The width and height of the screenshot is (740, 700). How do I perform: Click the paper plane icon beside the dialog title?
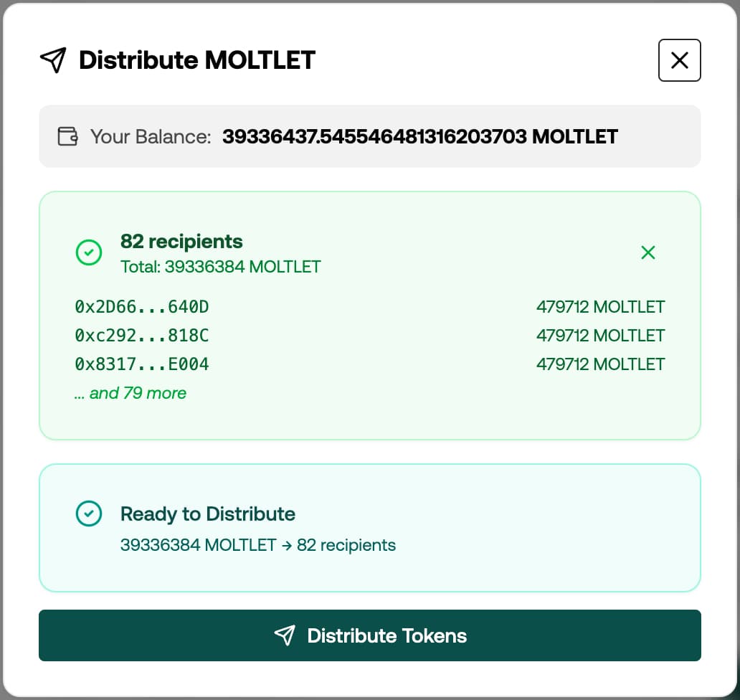pyautogui.click(x=53, y=60)
